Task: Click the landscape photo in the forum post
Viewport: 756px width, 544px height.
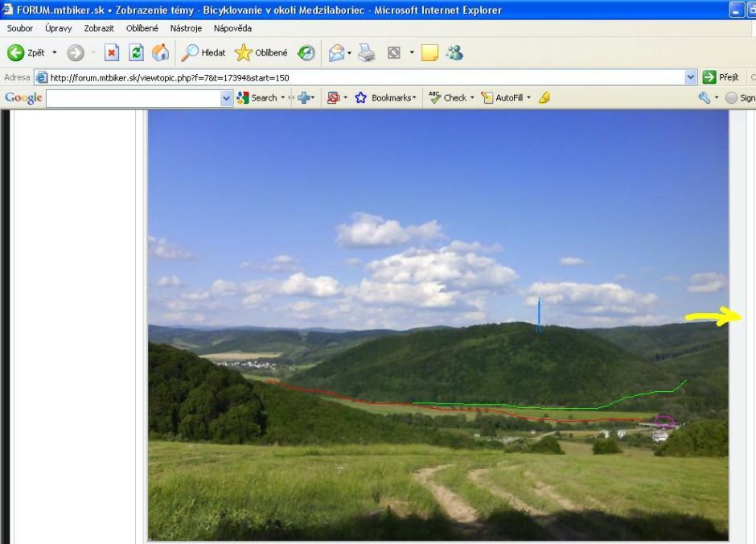Action: [x=438, y=322]
